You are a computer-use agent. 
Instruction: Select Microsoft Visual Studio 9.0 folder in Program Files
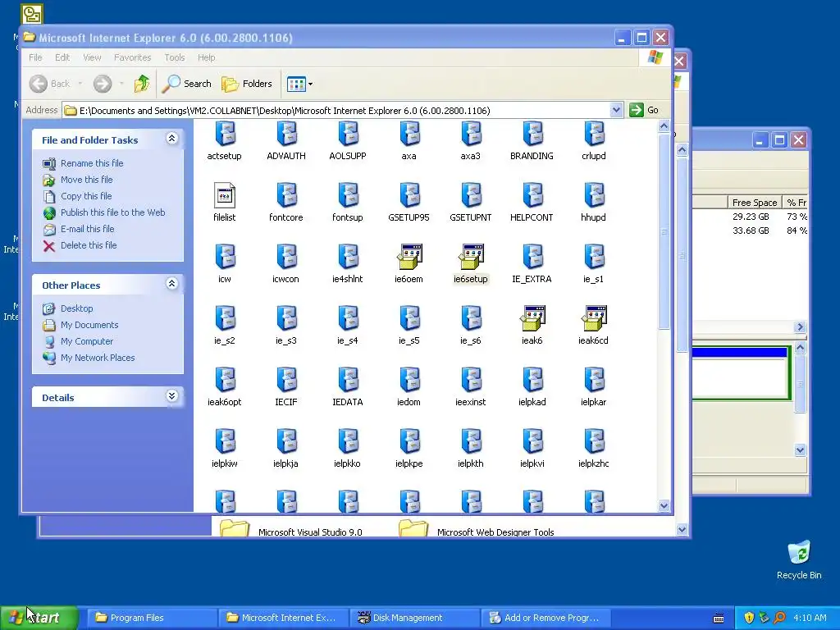(291, 529)
